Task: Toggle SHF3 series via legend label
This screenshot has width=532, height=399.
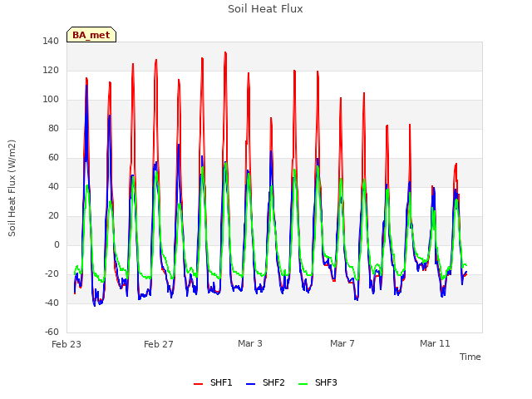Action: click(x=326, y=382)
